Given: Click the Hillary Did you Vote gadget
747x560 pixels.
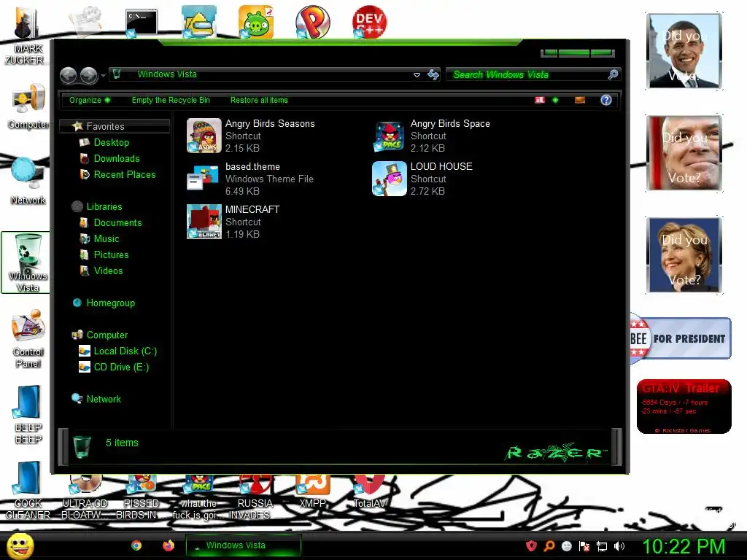Looking at the screenshot, I should 684,254.
